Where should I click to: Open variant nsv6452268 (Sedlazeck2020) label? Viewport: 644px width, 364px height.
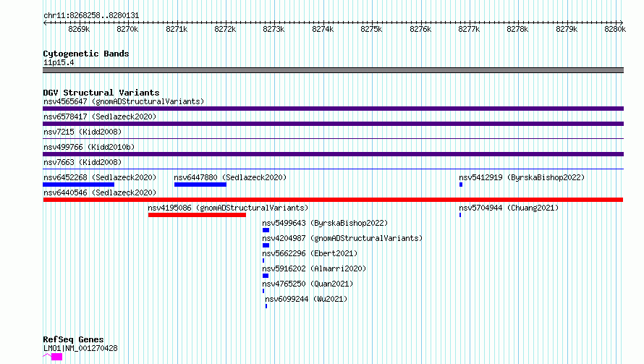tap(100, 177)
